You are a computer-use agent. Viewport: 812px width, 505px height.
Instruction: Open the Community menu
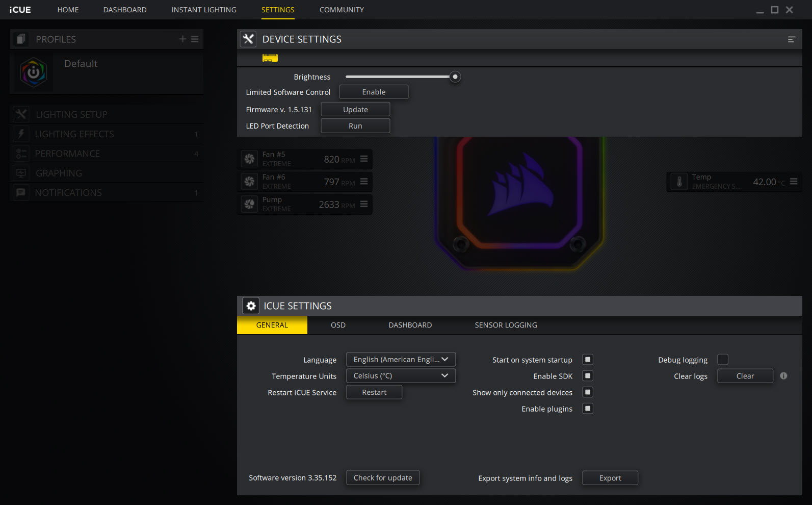click(x=342, y=10)
